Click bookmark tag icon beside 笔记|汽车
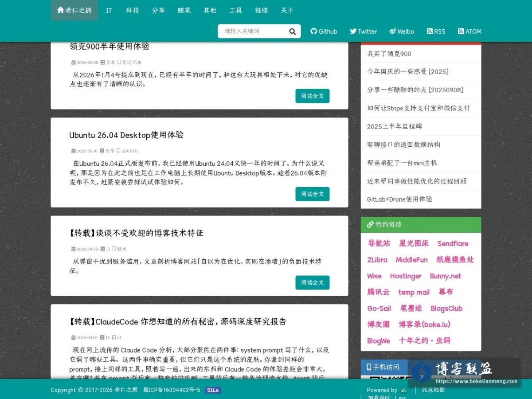This screenshot has height=399, width=532. coord(119,63)
